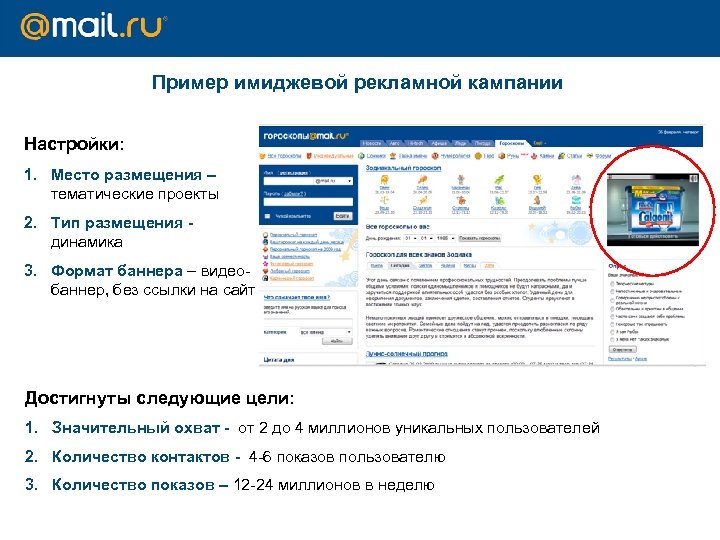Select the Вчера horoscope tab
The image size is (720, 540).
(377, 266)
